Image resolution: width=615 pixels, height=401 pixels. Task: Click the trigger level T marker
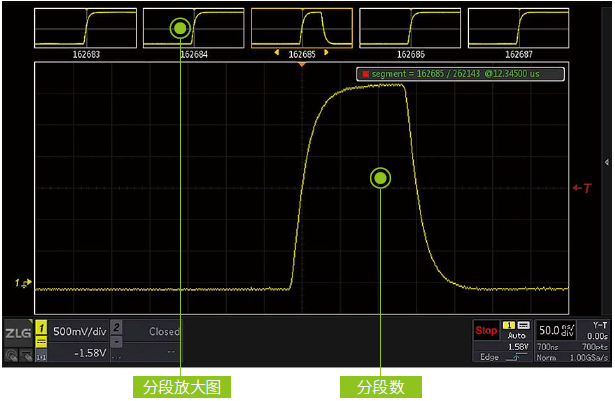click(x=584, y=188)
